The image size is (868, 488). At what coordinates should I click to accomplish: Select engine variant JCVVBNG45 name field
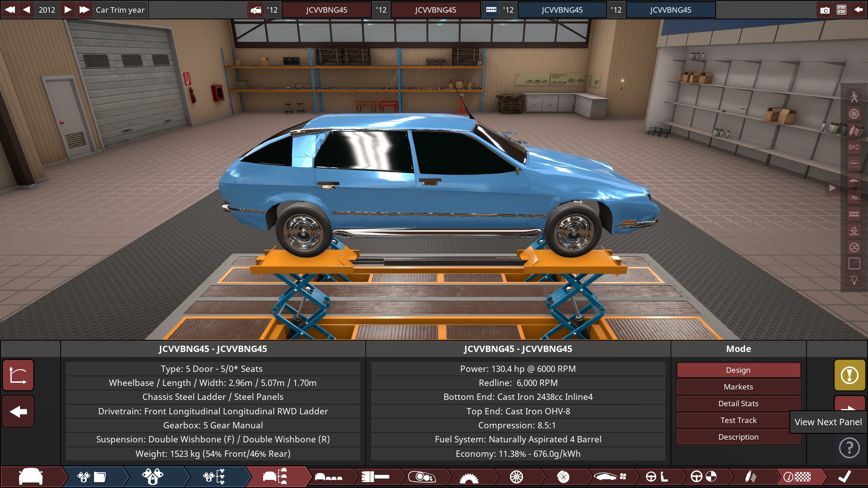[670, 9]
